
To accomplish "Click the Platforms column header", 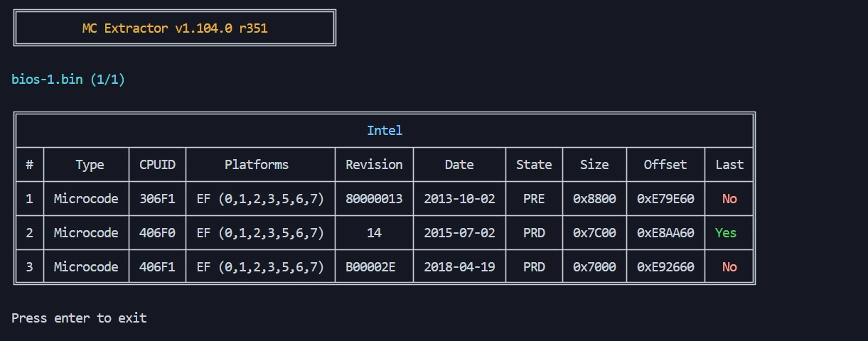I will click(257, 164).
